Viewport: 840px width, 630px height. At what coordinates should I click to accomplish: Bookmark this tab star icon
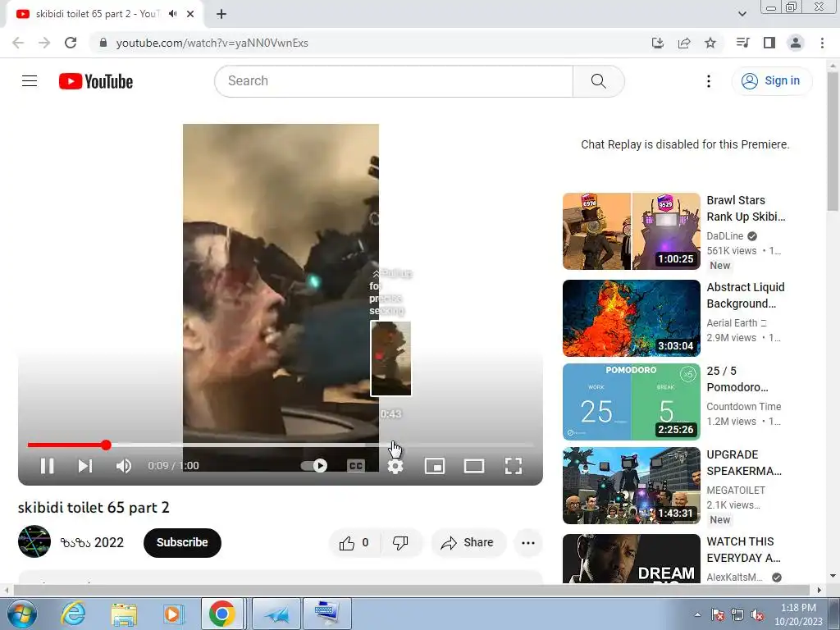point(710,43)
